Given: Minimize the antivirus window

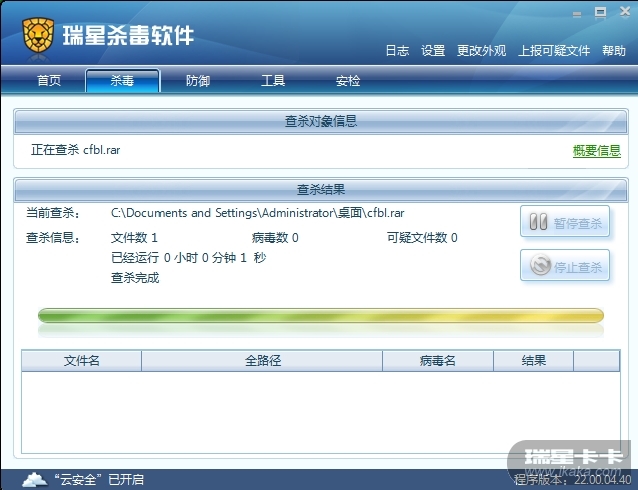Looking at the screenshot, I should [577, 14].
